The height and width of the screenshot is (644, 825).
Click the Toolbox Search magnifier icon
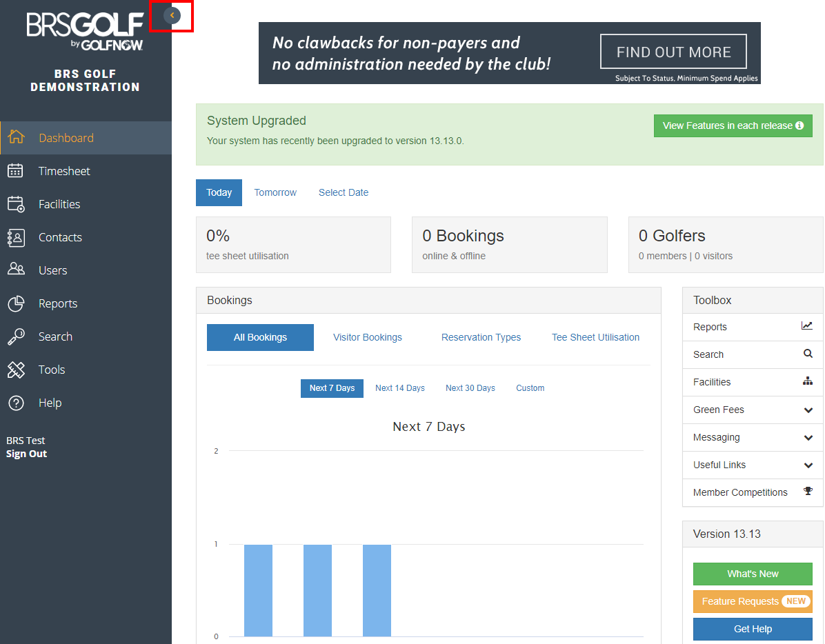point(808,354)
